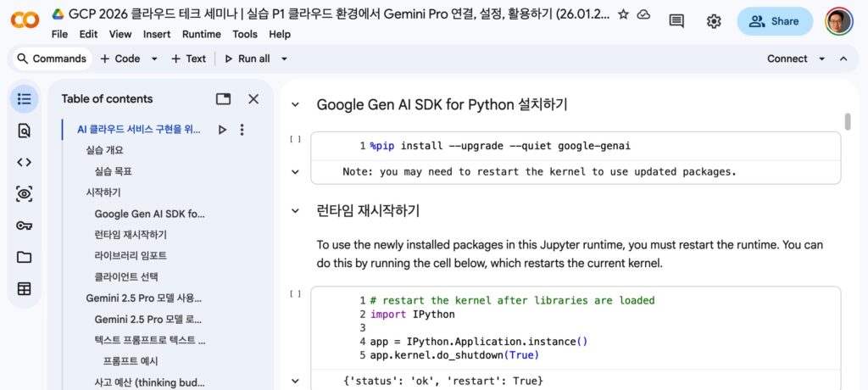Collapse the Google Gen AI SDK section heading
This screenshot has height=390, width=868.
(296, 104)
